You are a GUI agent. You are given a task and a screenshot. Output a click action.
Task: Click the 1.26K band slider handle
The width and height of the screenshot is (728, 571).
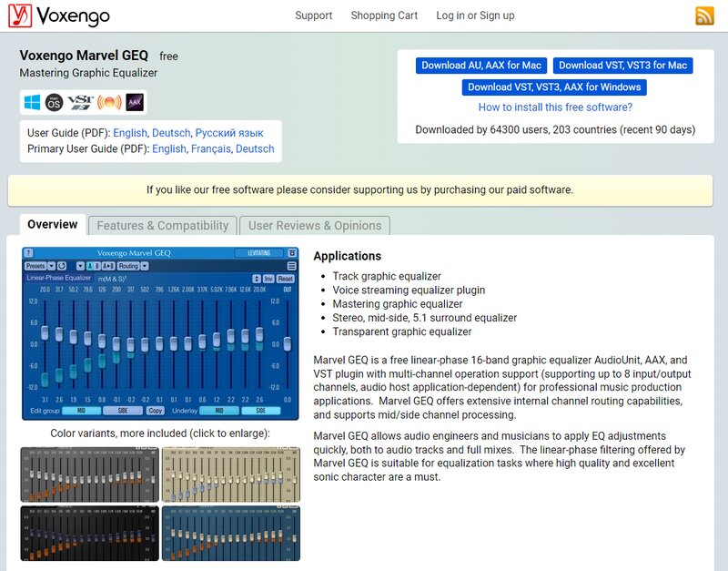tap(174, 344)
